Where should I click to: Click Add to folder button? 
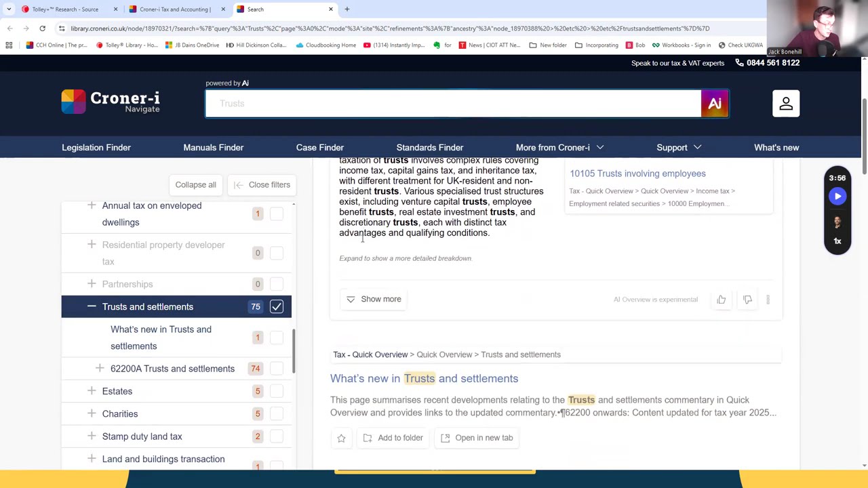(x=393, y=438)
